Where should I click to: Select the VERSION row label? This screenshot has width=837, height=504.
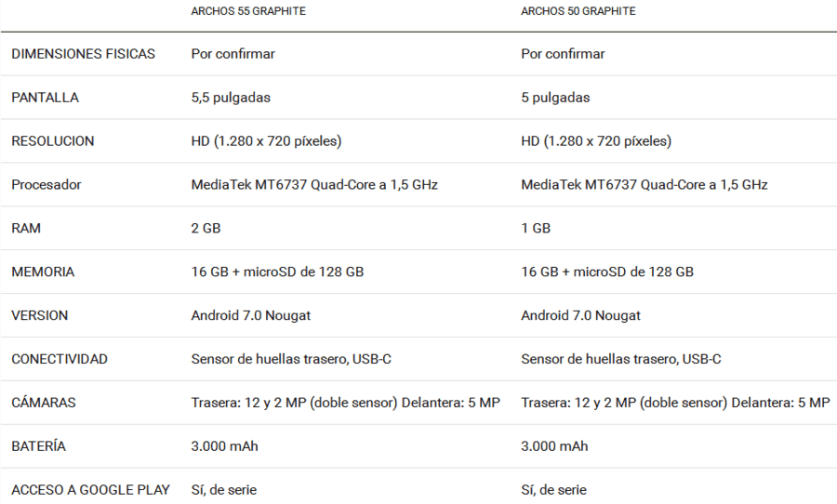pyautogui.click(x=39, y=315)
